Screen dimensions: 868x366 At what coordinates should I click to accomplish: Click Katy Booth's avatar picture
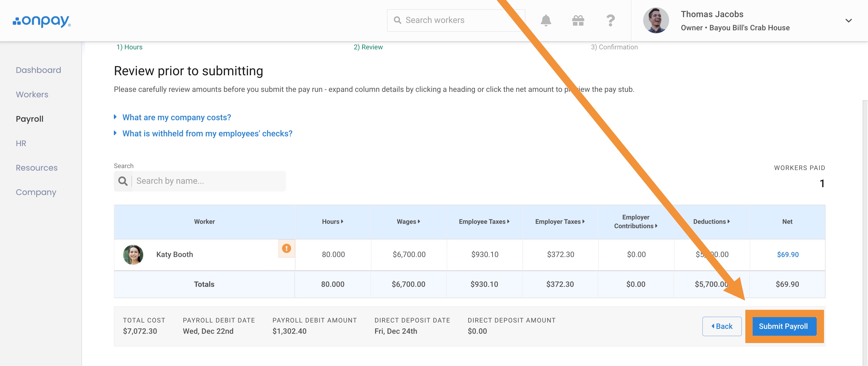[x=133, y=254]
